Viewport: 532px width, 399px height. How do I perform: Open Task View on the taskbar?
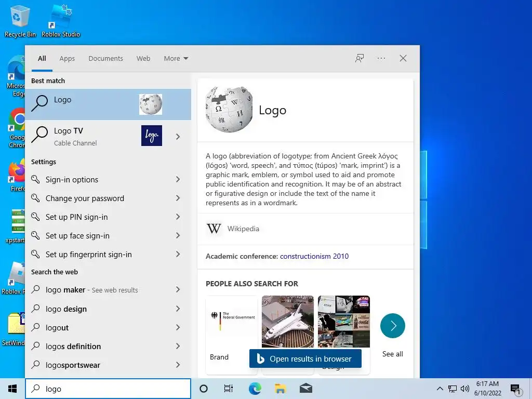pos(229,389)
